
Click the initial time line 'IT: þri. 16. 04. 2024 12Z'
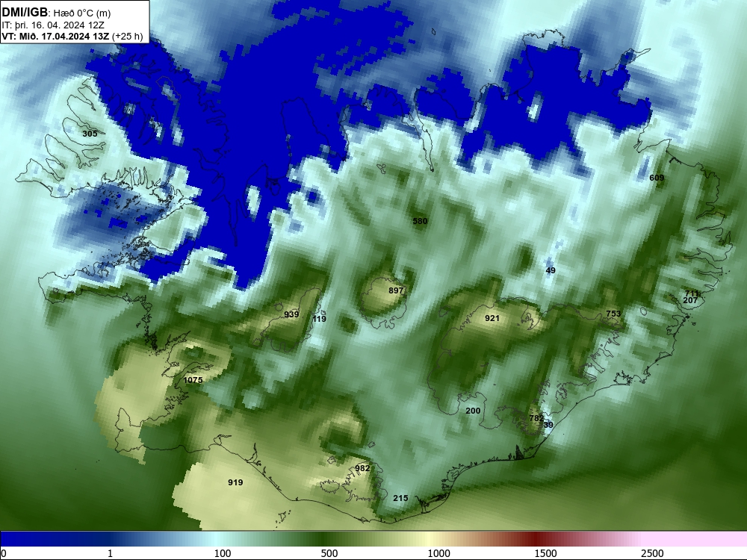coord(53,25)
